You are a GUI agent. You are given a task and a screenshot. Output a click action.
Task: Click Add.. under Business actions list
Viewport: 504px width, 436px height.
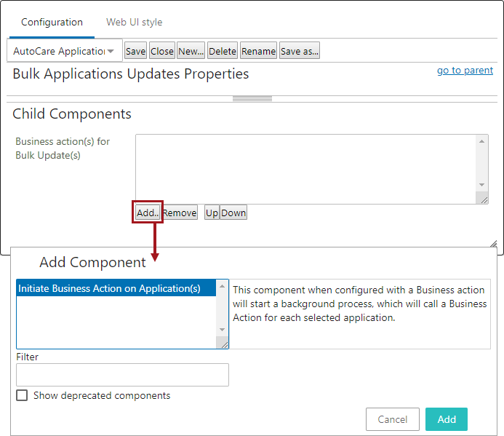148,213
